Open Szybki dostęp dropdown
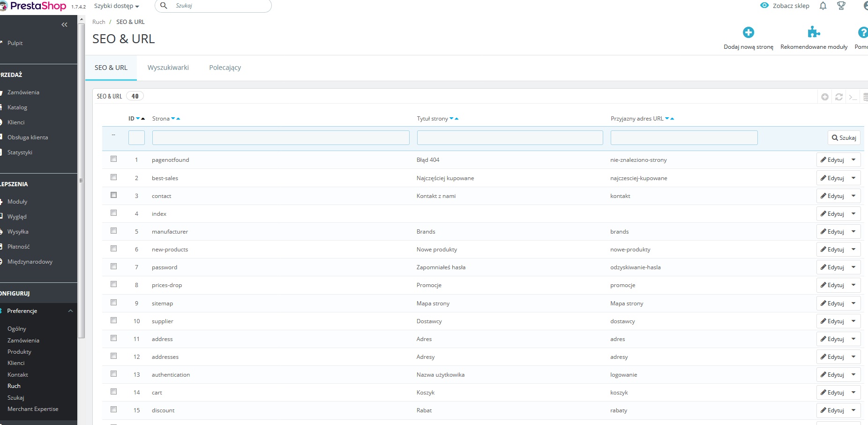This screenshot has height=425, width=868. tap(117, 6)
